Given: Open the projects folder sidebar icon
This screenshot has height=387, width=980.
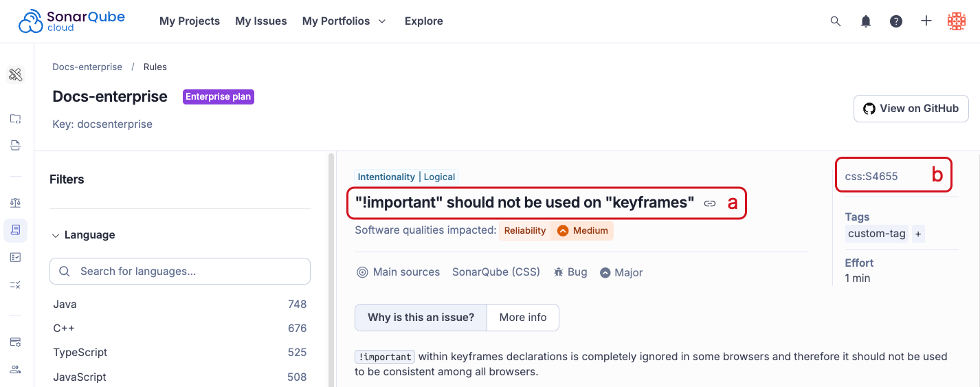Looking at the screenshot, I should click(x=15, y=119).
